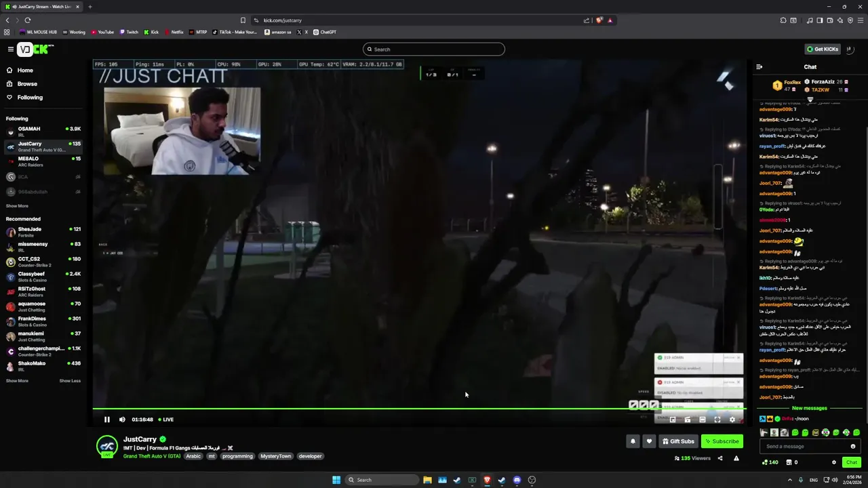The width and height of the screenshot is (868, 488).
Task: Switch player to theater mode
Action: click(702, 420)
